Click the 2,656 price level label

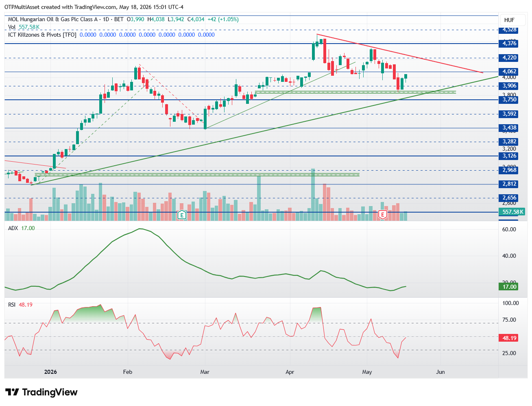[x=509, y=198]
